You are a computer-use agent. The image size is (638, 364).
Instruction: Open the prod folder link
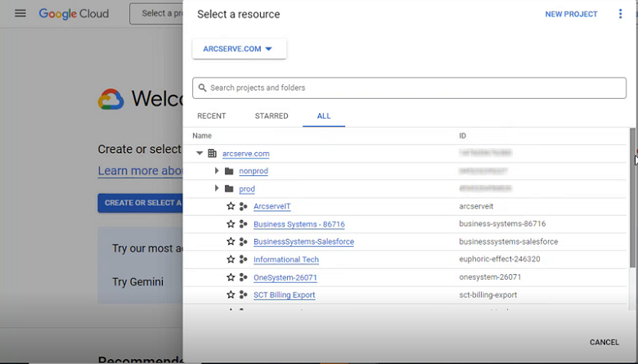(247, 189)
